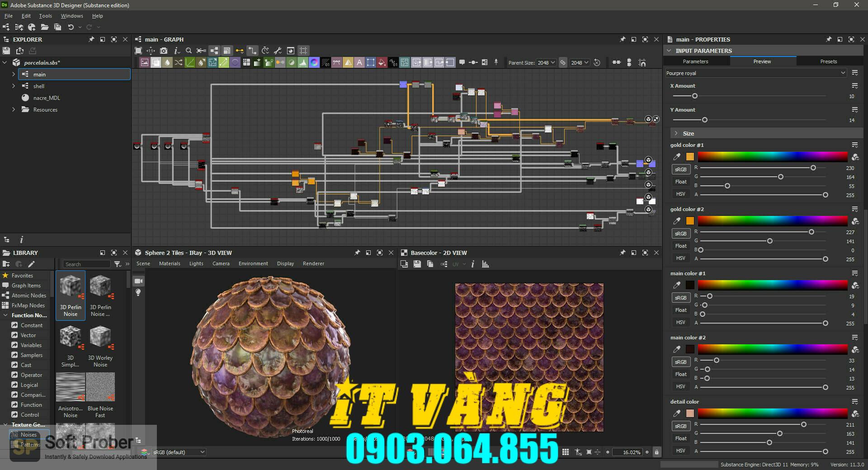Select the Noises category under Texture Generators
This screenshot has height=470, width=868.
(x=29, y=435)
